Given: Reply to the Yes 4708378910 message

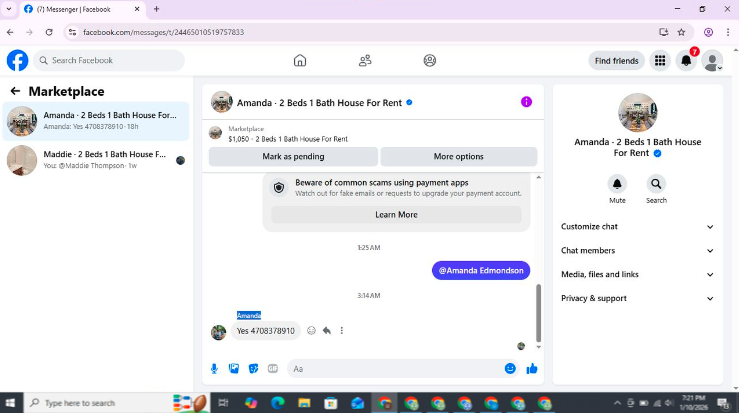Looking at the screenshot, I should [327, 330].
